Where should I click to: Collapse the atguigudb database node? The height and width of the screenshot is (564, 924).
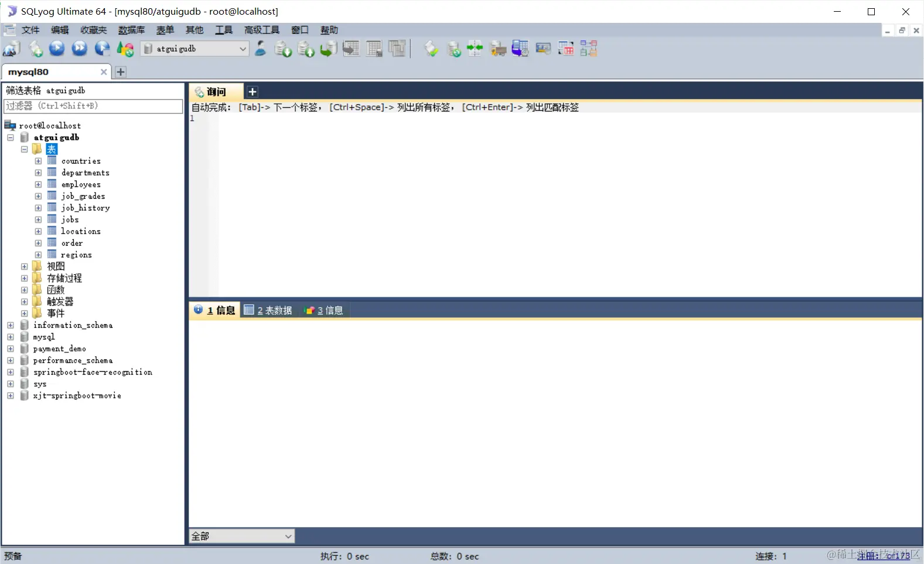pos(11,137)
